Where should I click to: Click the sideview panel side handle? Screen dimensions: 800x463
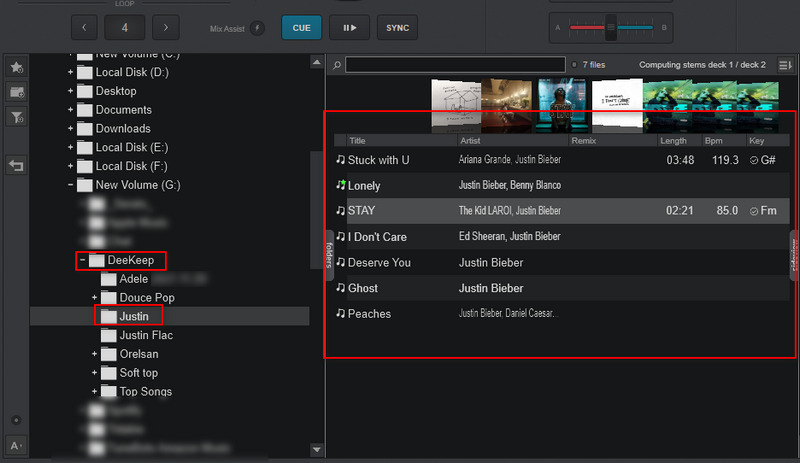[794, 255]
